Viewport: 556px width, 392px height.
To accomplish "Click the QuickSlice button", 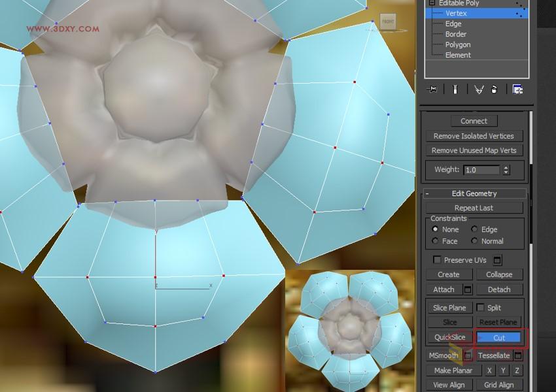I will 450,338.
